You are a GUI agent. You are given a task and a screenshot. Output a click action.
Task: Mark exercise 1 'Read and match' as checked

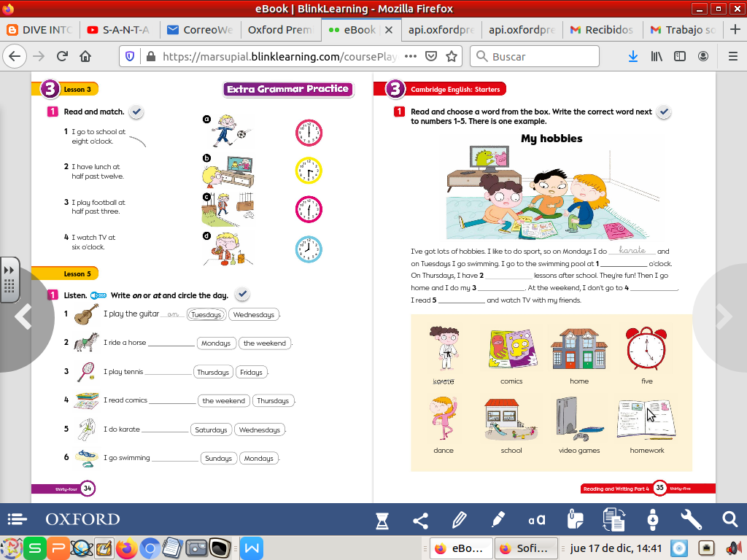[136, 112]
